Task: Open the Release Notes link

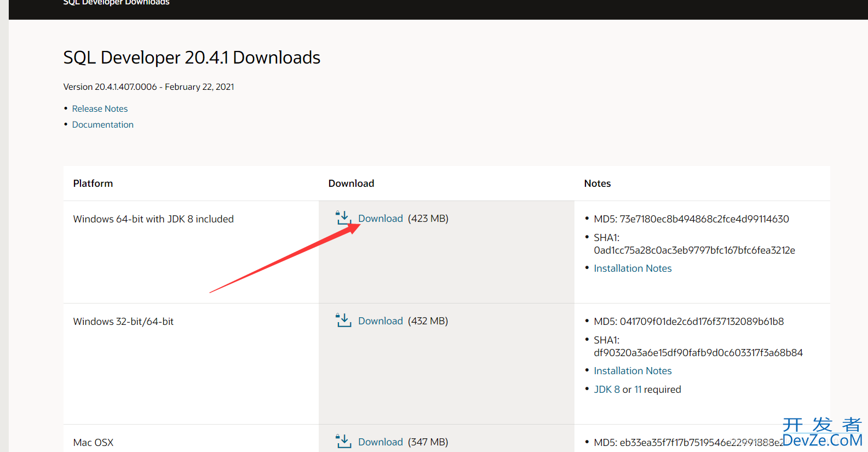Action: coord(100,108)
